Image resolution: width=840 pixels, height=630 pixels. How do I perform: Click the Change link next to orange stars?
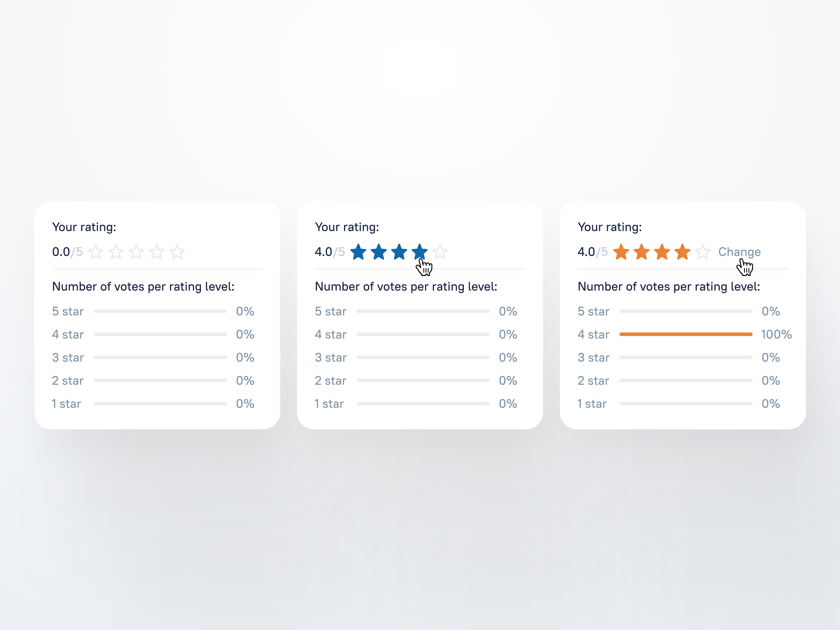click(739, 252)
